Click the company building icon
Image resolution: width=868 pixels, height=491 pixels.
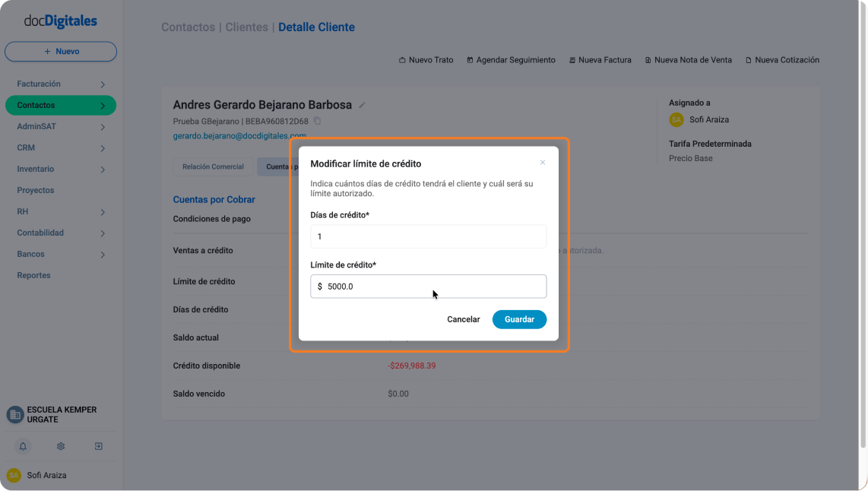click(15, 414)
